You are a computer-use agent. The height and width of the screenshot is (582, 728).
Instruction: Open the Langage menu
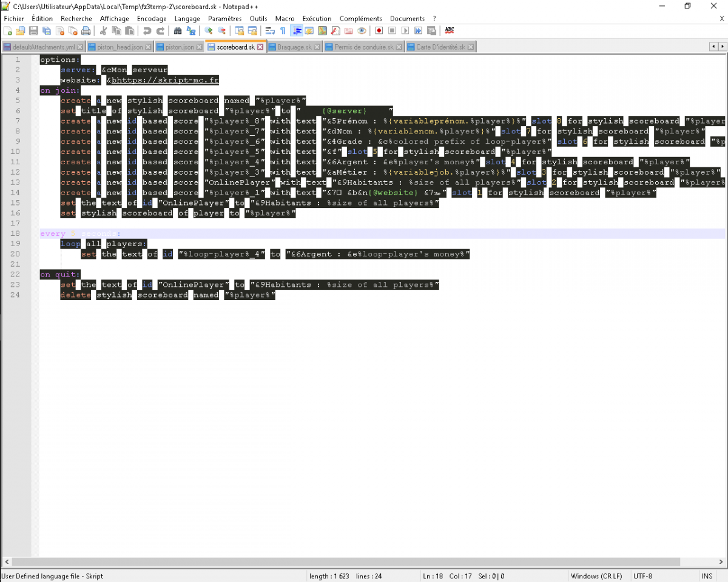[x=187, y=19]
